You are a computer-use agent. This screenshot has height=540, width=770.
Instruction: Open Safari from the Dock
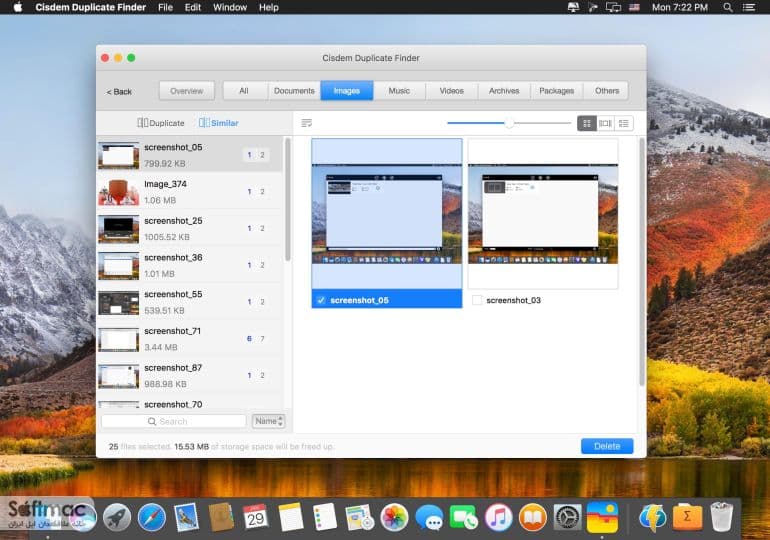(x=151, y=517)
